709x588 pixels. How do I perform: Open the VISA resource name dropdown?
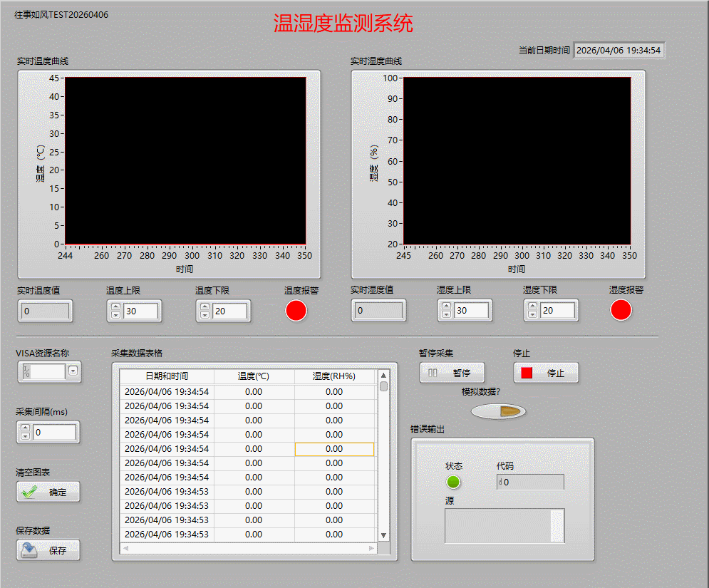[73, 371]
